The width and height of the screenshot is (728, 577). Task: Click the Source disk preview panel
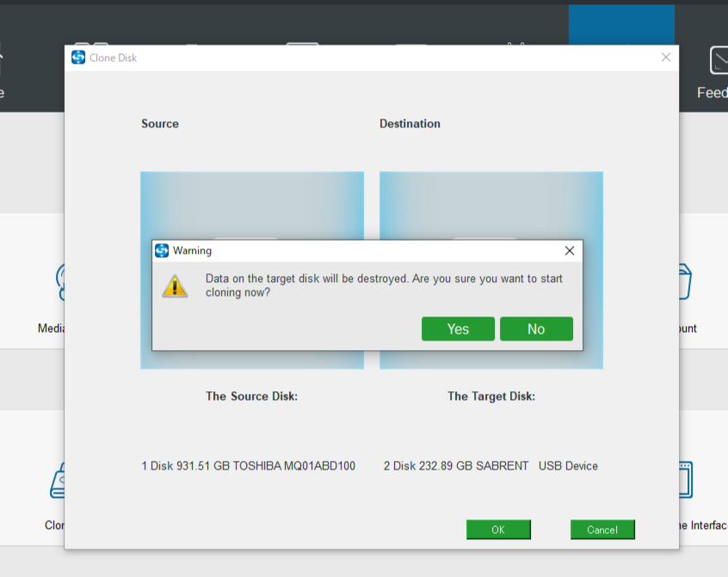coord(251,206)
